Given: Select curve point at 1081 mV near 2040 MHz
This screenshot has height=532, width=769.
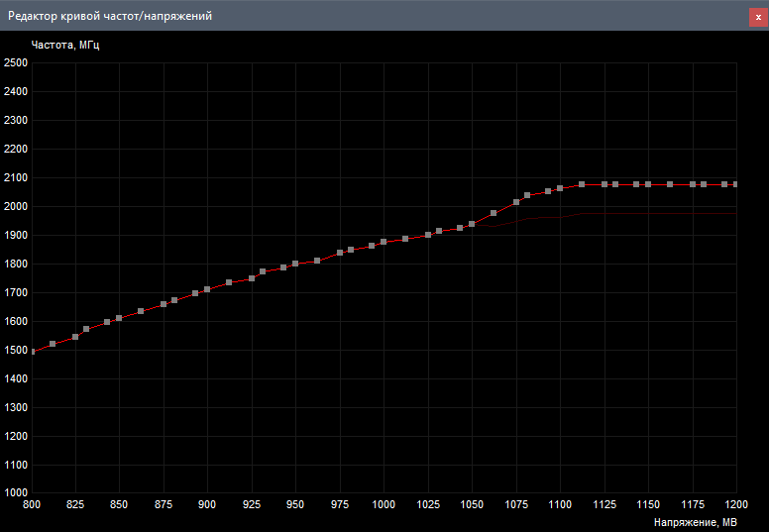Looking at the screenshot, I should click(x=527, y=195).
